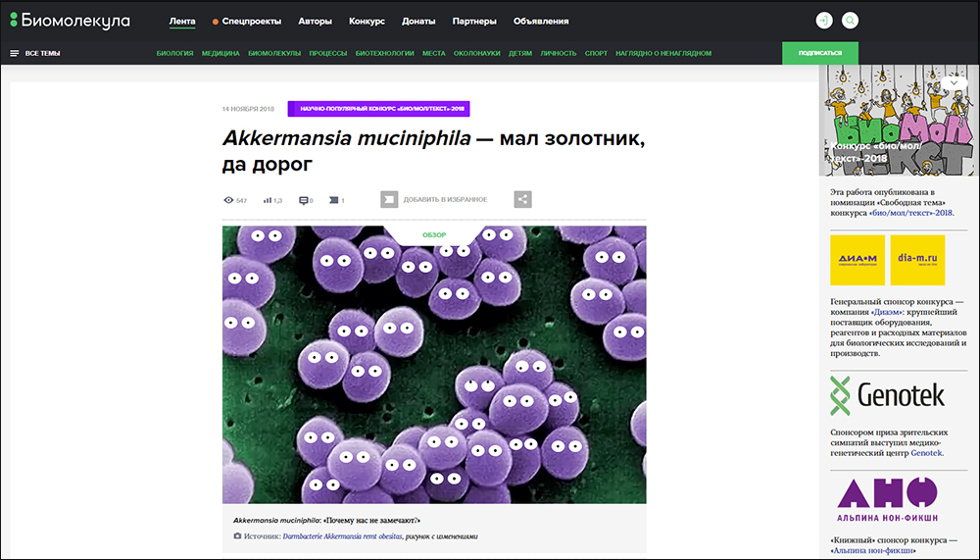Click the add-to-favorites flag icon
The width and height of the screenshot is (980, 560).
tap(389, 200)
